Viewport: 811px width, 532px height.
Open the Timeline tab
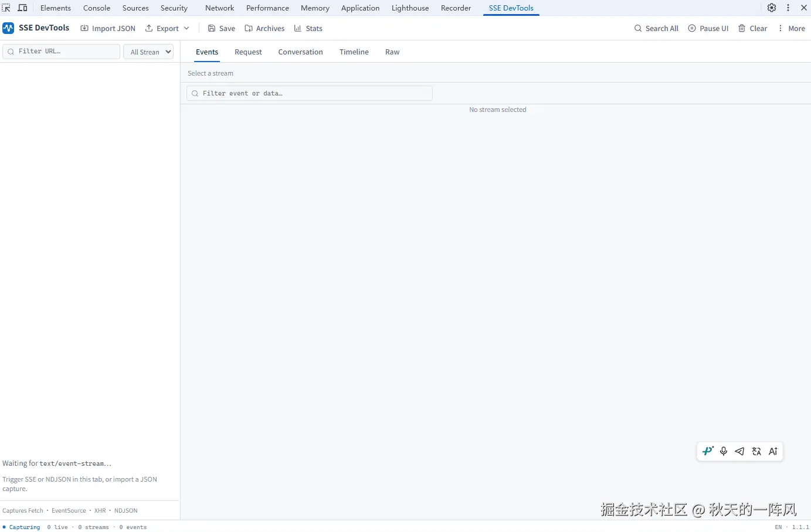354,52
